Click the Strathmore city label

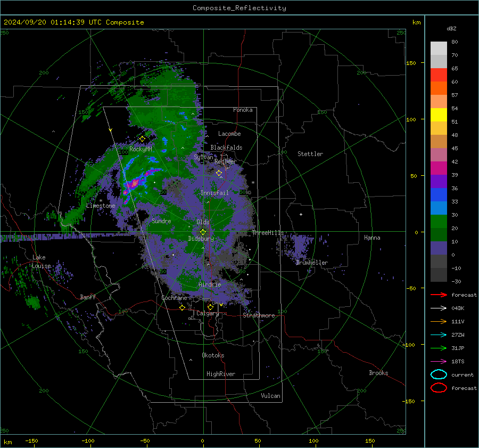coord(259,315)
